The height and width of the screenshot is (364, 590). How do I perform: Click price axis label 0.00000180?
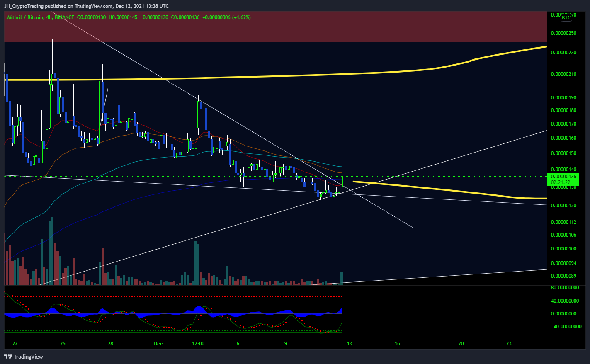pos(563,110)
